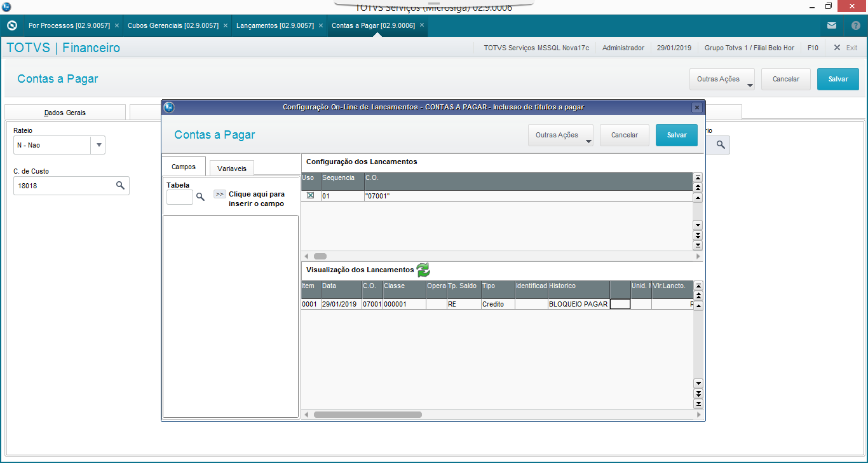The height and width of the screenshot is (463, 868).
Task: Close the Configuração On-Line de Lancamentos dialog
Action: pyautogui.click(x=697, y=107)
